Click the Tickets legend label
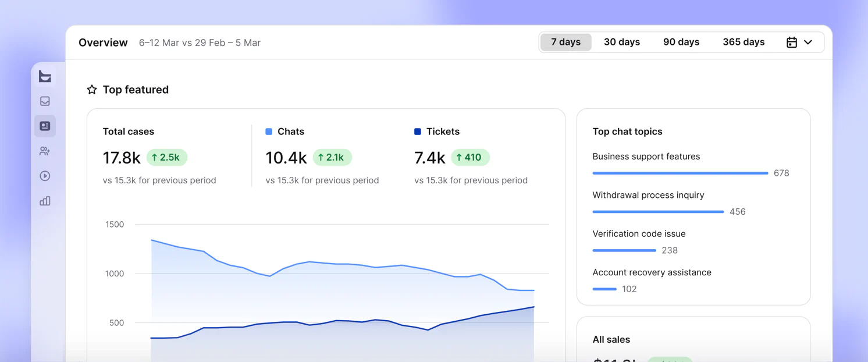This screenshot has width=868, height=362. (443, 132)
